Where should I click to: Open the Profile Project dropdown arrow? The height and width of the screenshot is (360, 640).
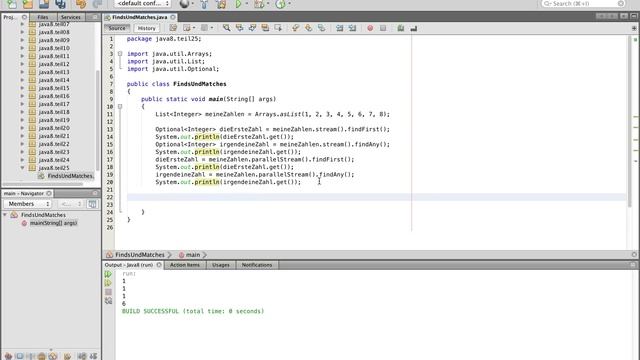(289, 4)
